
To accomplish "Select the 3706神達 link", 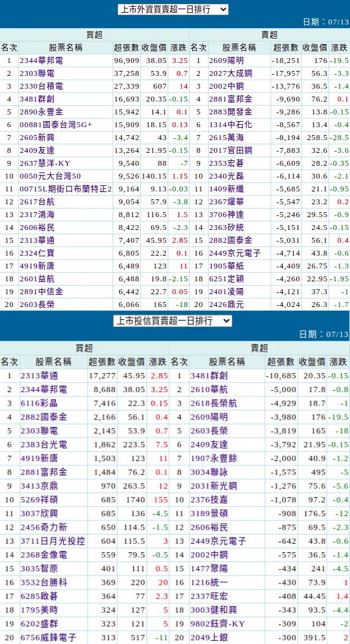I will [227, 215].
